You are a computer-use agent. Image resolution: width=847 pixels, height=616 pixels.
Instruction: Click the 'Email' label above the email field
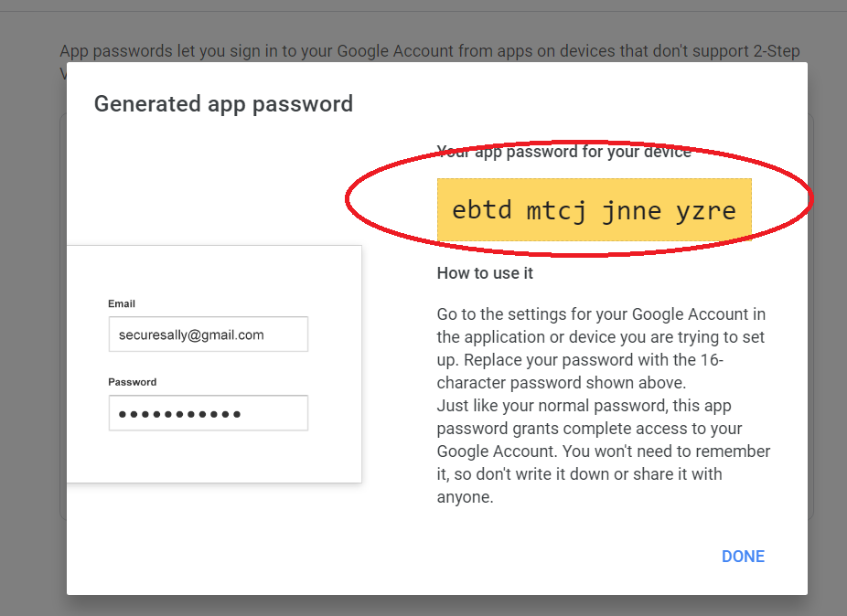point(122,303)
